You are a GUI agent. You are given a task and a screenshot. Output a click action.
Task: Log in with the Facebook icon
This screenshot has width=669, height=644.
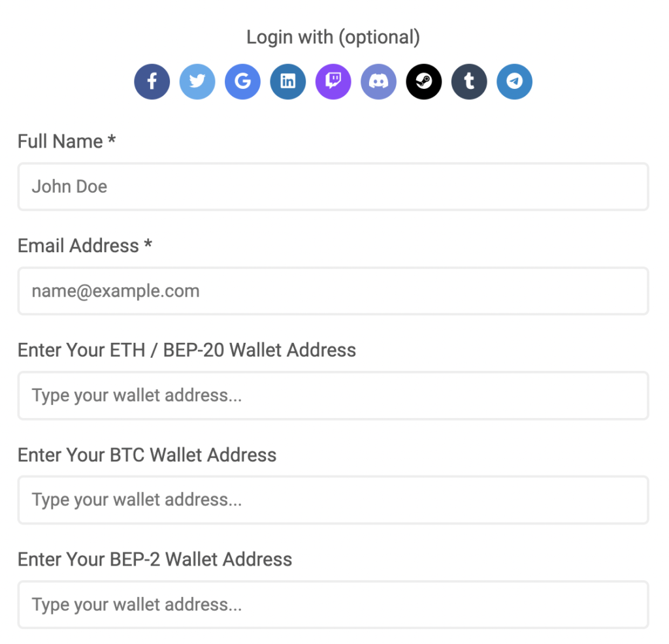tap(152, 82)
